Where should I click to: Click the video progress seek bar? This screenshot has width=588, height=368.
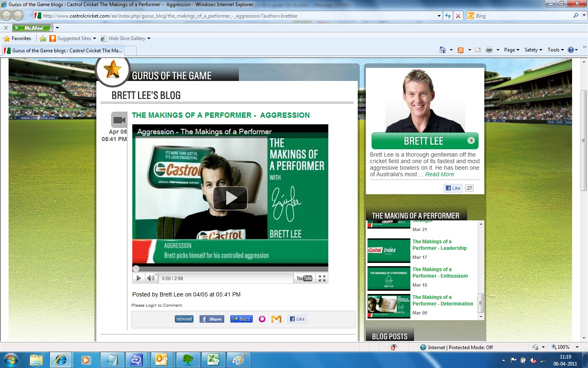(x=230, y=269)
